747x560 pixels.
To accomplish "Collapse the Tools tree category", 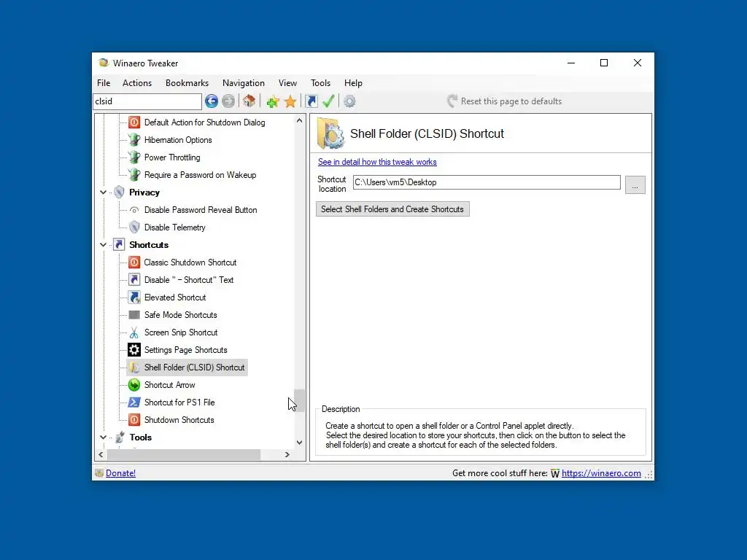I will 103,437.
